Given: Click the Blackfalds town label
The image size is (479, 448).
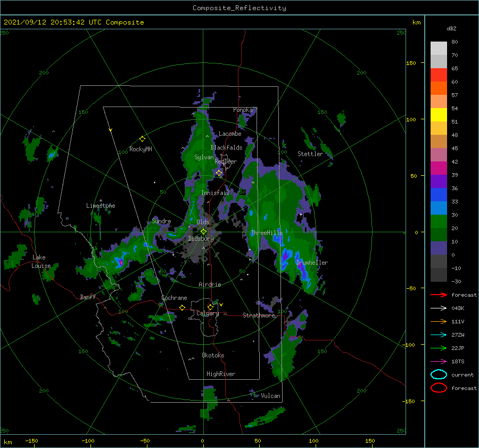Looking at the screenshot, I should 226,148.
